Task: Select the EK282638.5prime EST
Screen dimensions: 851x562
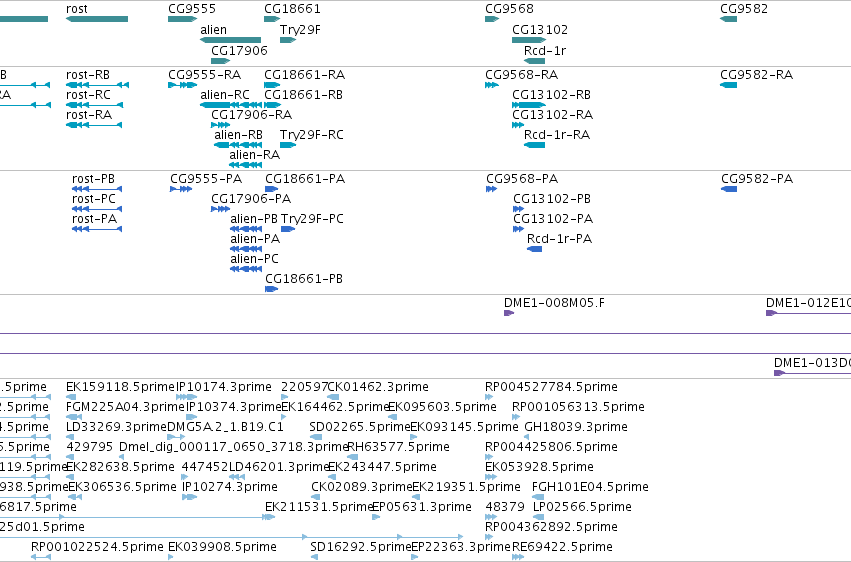Action: [x=120, y=468]
